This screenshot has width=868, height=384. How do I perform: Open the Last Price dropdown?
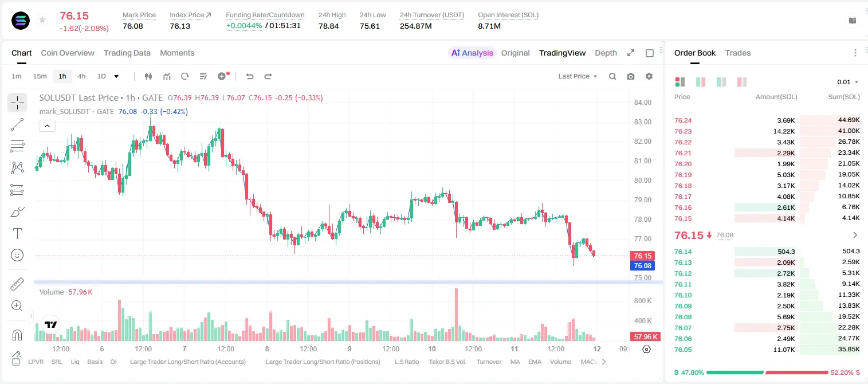coord(578,76)
